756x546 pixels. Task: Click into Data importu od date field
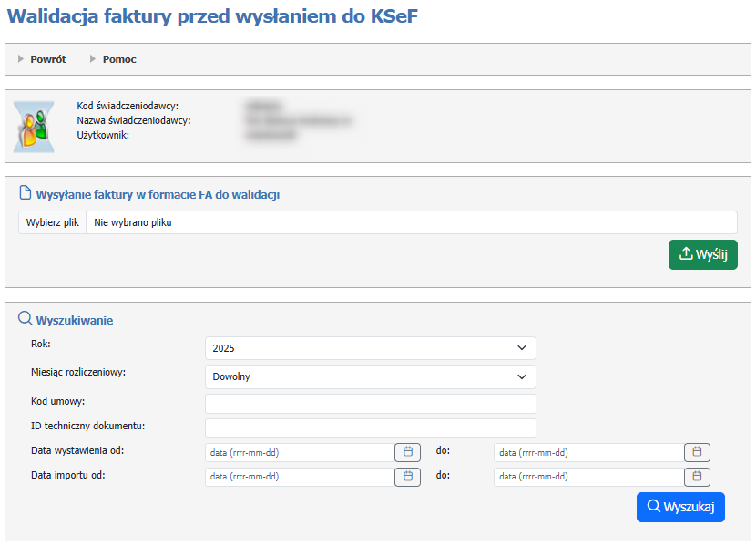coord(298,477)
